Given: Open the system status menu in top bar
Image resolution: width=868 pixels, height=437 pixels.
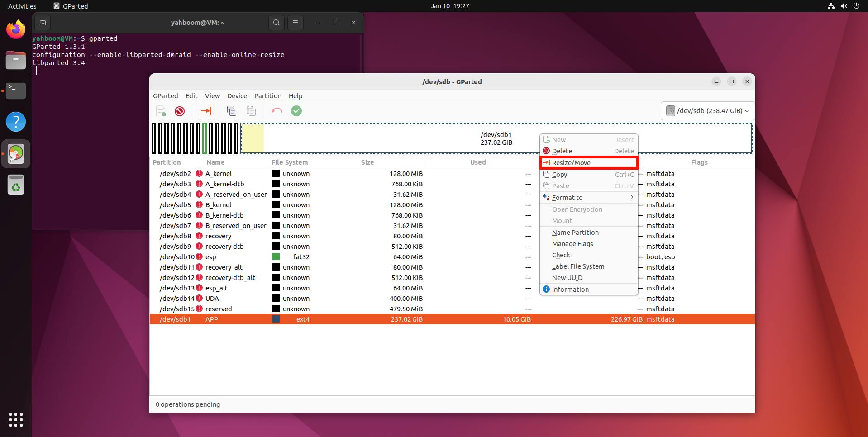Looking at the screenshot, I should point(844,6).
